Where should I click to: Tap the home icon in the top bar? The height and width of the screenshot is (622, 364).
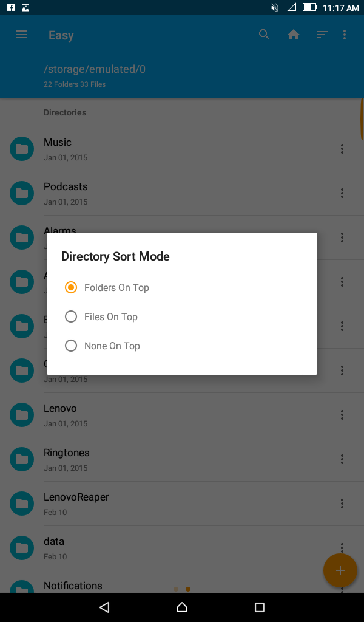click(294, 35)
